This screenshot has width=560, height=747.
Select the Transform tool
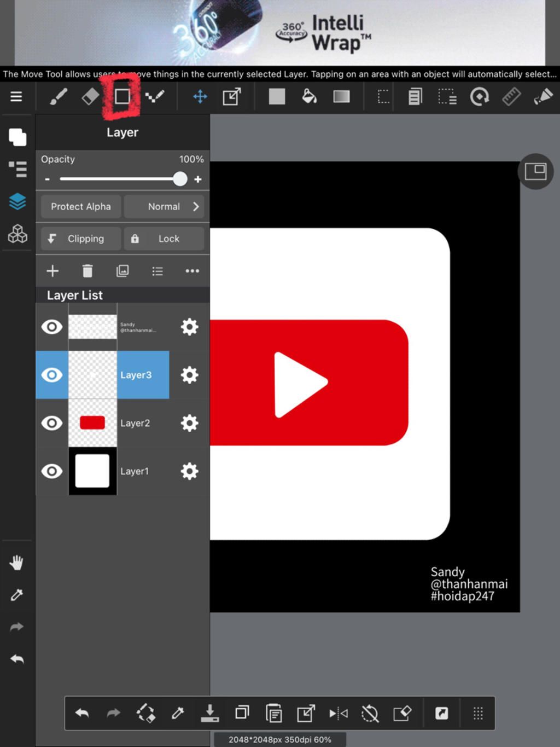click(x=232, y=97)
